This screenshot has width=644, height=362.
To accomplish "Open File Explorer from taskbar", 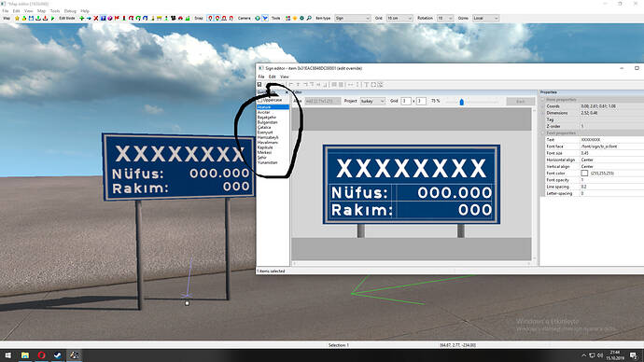I will coord(25,355).
